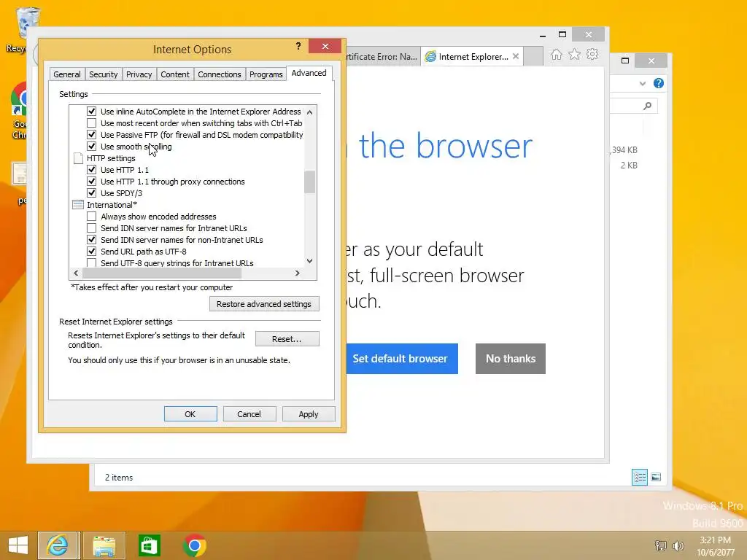Click File Explorer search magnifier

pyautogui.click(x=647, y=106)
